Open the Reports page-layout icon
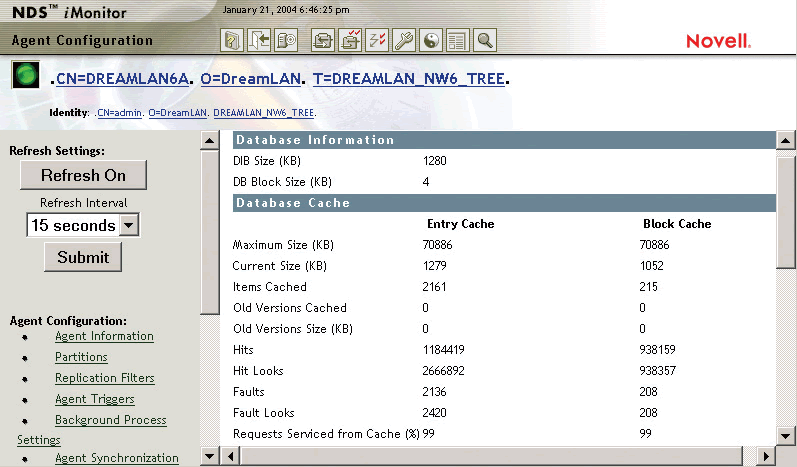 pos(457,40)
